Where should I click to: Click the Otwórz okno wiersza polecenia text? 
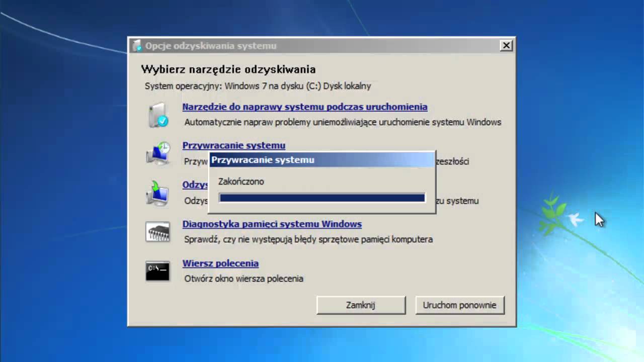tap(244, 279)
